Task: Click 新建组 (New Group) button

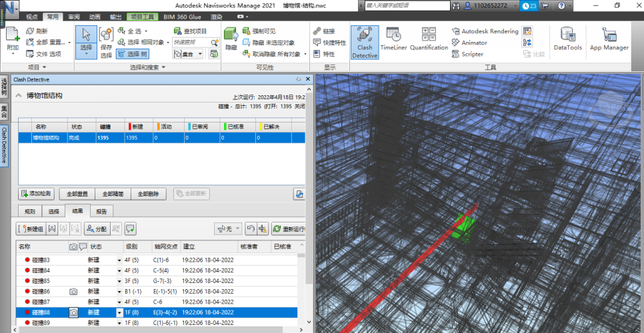Action: point(31,229)
